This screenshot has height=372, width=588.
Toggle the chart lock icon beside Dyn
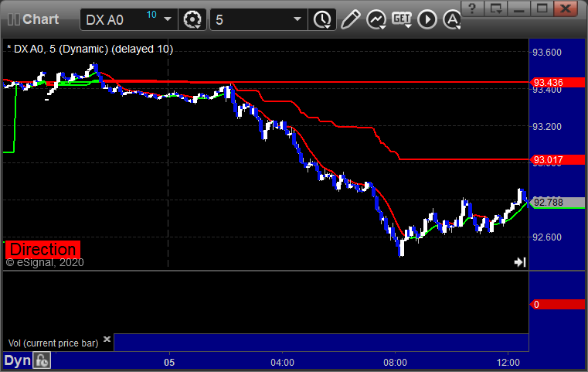[x=42, y=360]
